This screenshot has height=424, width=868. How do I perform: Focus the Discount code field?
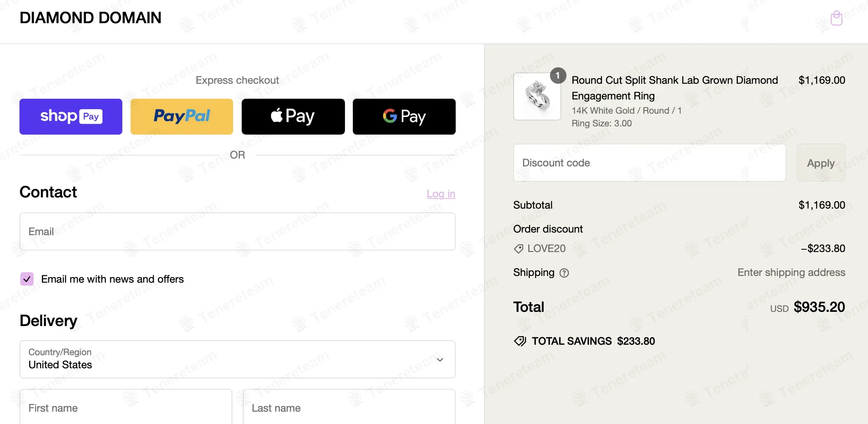click(x=650, y=163)
